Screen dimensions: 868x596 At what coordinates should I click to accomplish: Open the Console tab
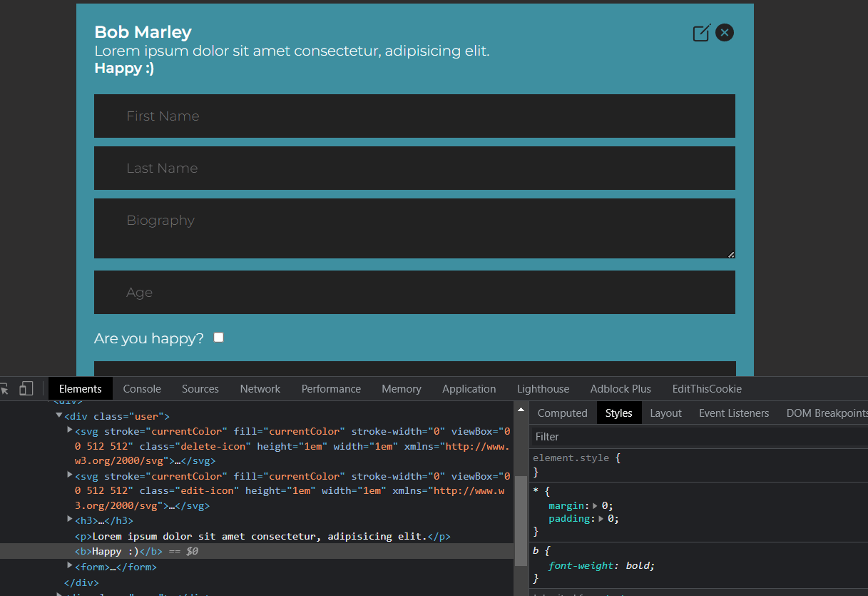[142, 389]
